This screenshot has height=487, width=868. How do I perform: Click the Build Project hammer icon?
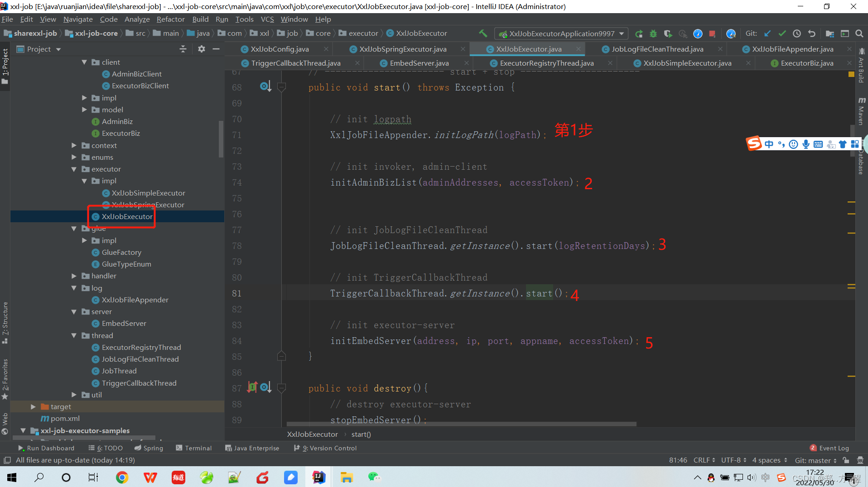click(x=483, y=33)
